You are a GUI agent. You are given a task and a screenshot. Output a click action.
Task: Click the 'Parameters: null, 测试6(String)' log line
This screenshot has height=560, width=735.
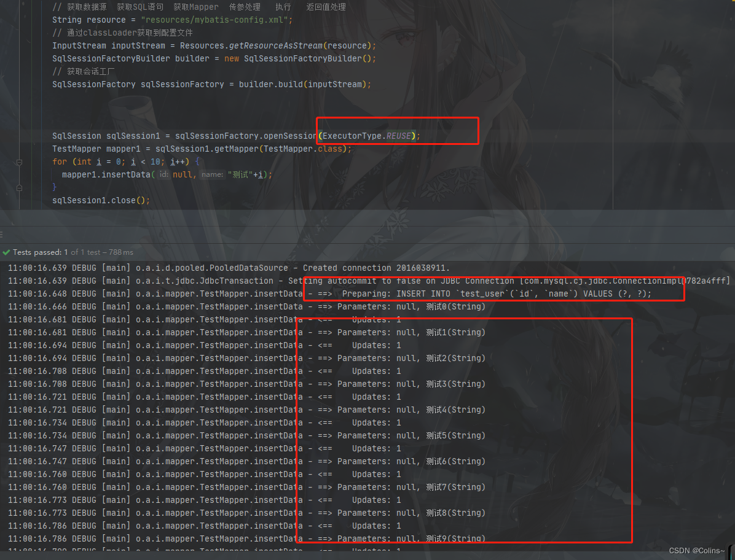[x=246, y=461]
